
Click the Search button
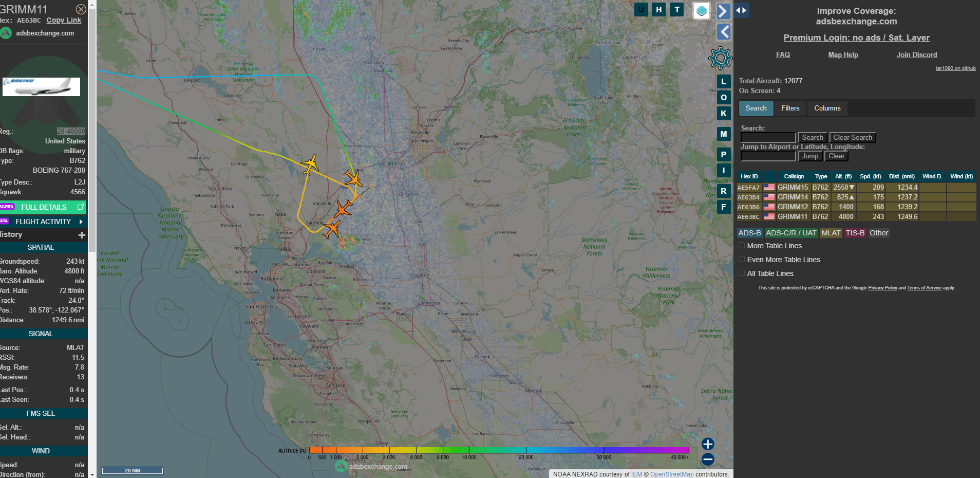click(x=813, y=137)
